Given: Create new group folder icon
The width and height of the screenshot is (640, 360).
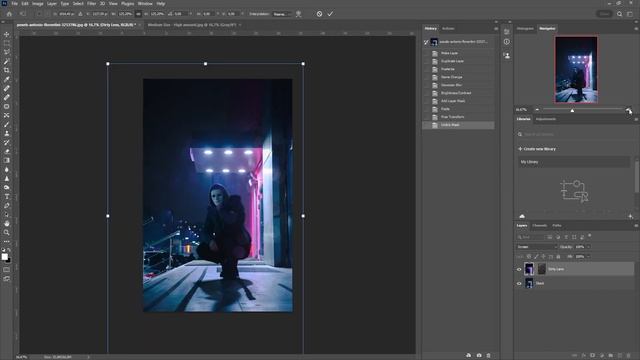Looking at the screenshot, I should point(611,356).
